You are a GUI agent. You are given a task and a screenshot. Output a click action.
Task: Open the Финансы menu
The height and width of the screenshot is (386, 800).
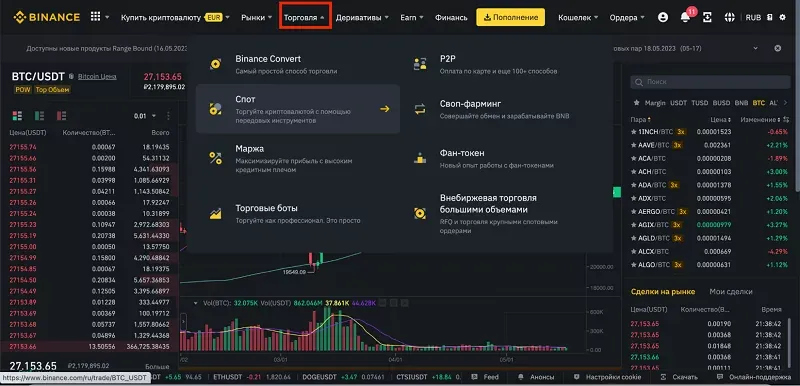(x=451, y=17)
